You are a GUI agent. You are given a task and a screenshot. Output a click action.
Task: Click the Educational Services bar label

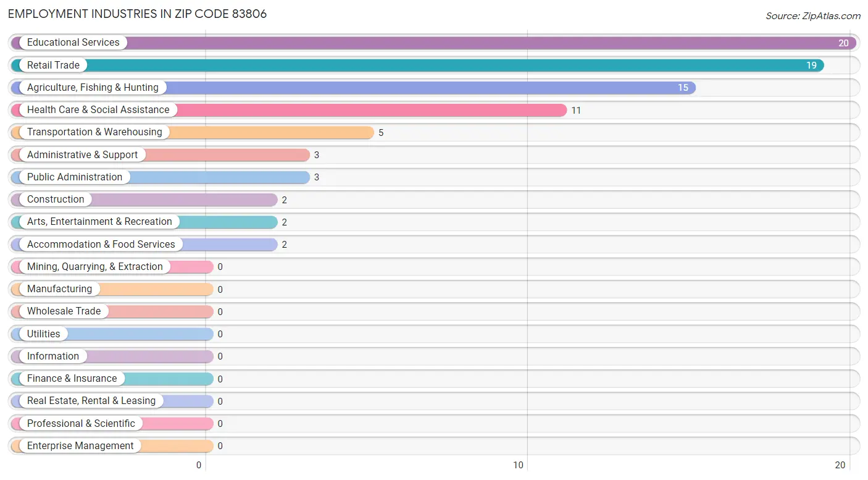(x=73, y=43)
